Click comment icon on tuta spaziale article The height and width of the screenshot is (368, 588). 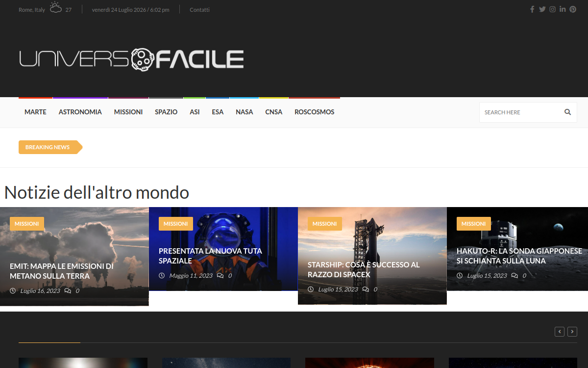pyautogui.click(x=220, y=276)
